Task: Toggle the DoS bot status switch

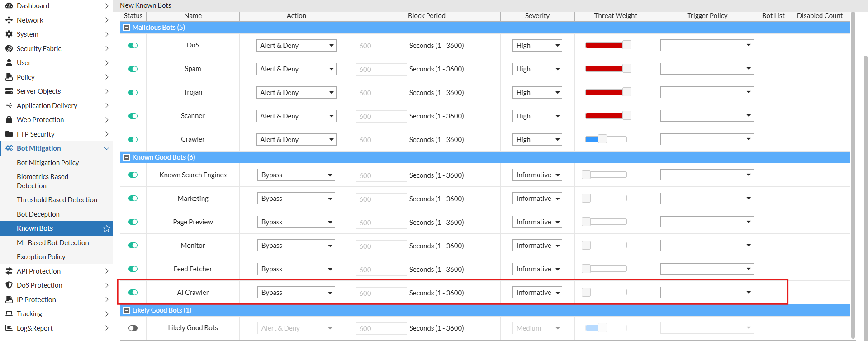Action: (x=133, y=45)
